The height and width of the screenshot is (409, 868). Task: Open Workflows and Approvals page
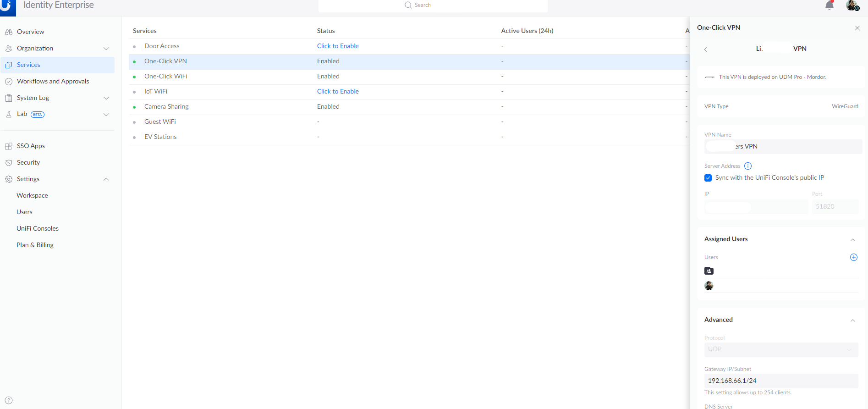pos(53,82)
